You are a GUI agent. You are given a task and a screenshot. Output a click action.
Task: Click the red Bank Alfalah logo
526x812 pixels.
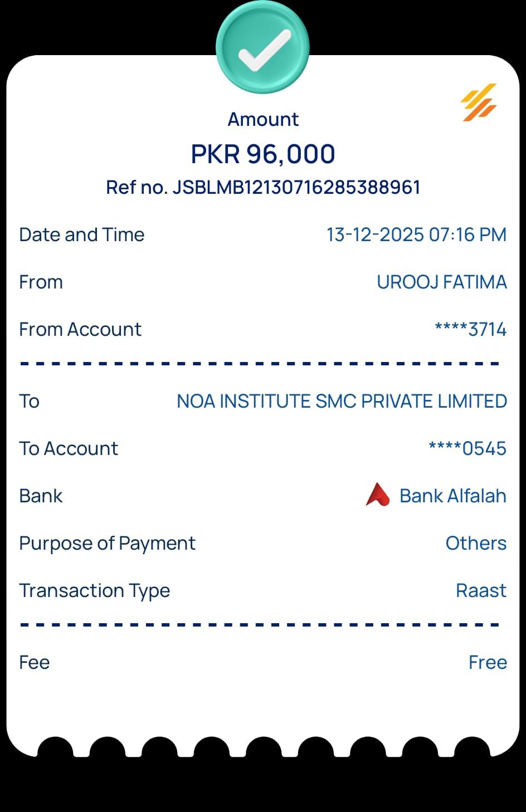(377, 495)
